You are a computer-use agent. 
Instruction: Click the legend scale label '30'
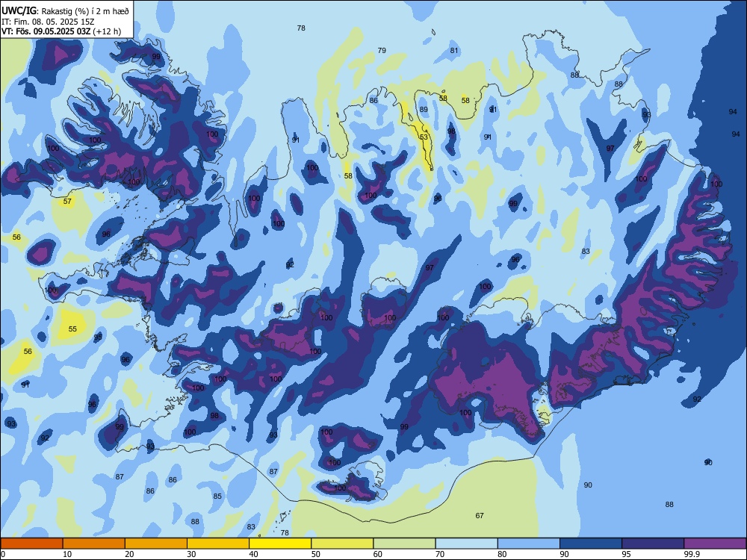(191, 554)
